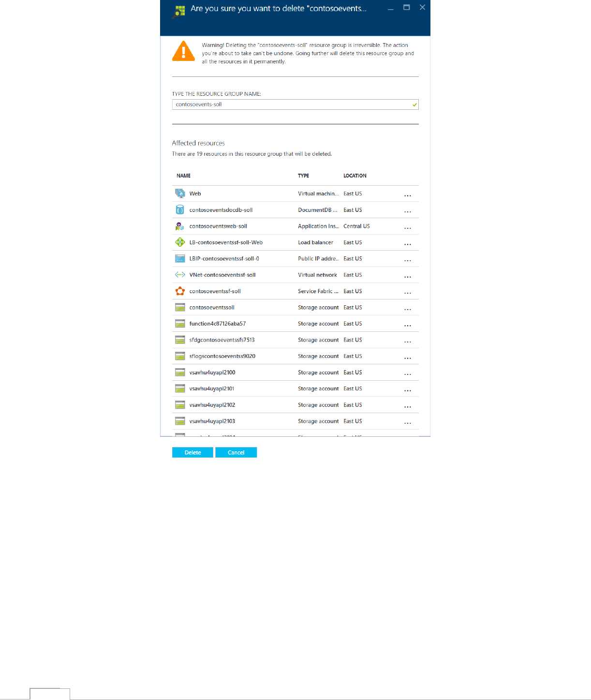Maximize the delete confirmation blade

tap(407, 7)
